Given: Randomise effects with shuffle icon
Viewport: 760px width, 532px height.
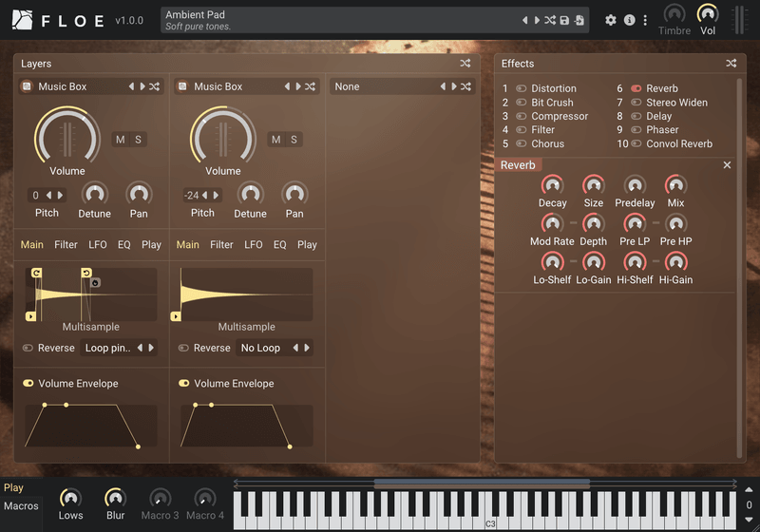Looking at the screenshot, I should point(731,64).
